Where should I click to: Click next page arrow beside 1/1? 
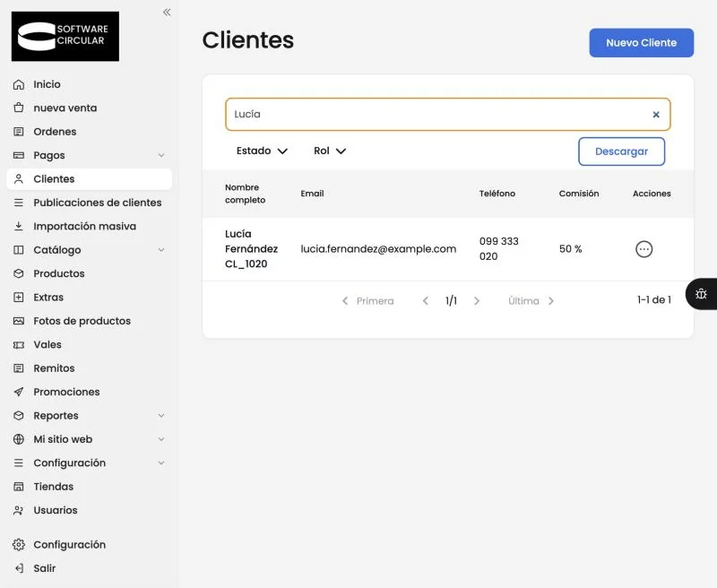pos(477,301)
